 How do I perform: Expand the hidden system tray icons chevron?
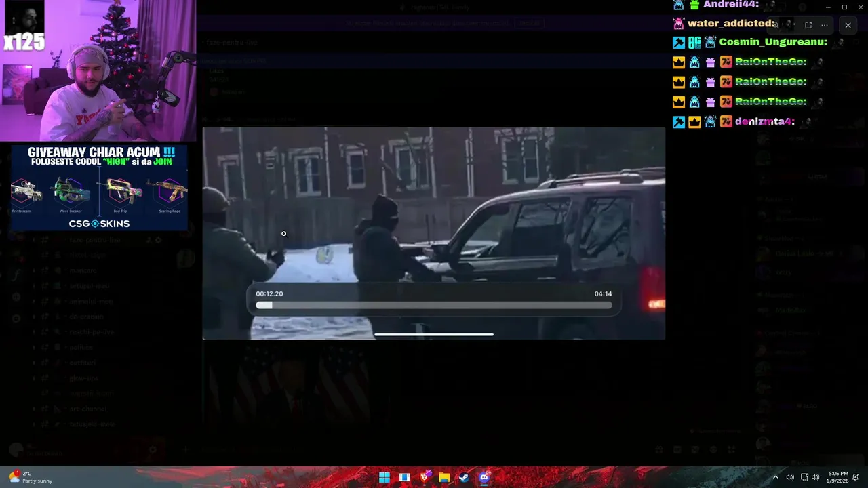click(x=776, y=477)
